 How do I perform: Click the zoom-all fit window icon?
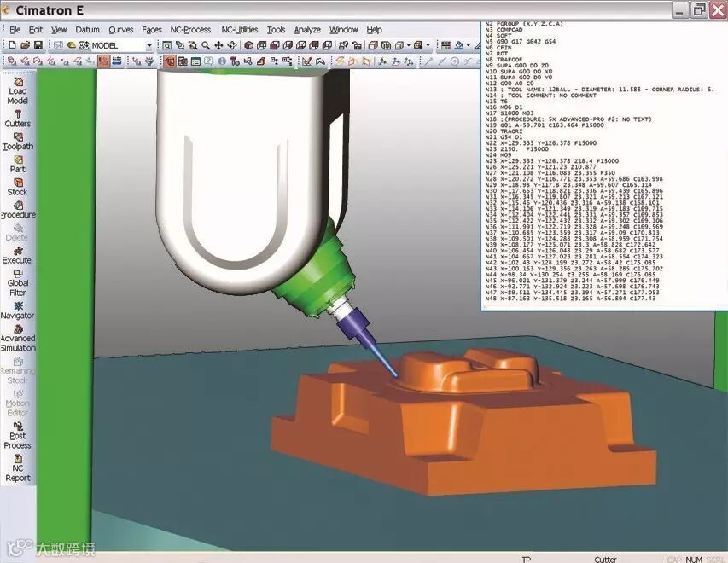coord(166,45)
